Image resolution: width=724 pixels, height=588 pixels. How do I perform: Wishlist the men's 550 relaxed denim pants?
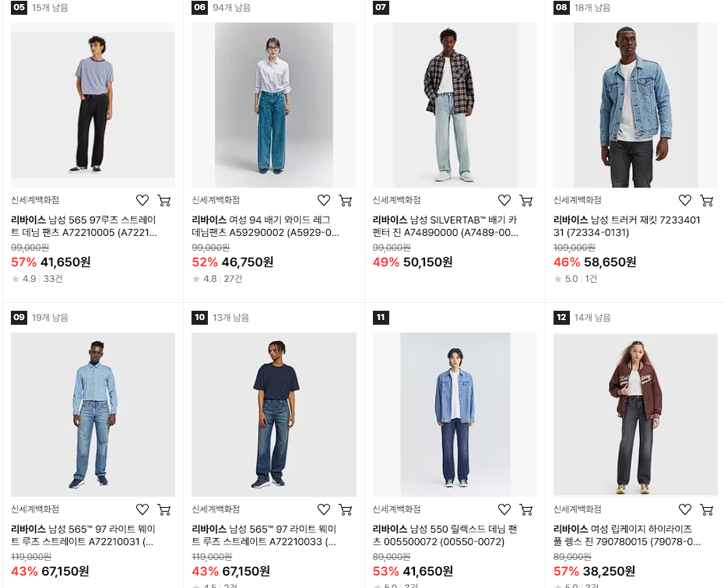click(x=504, y=509)
